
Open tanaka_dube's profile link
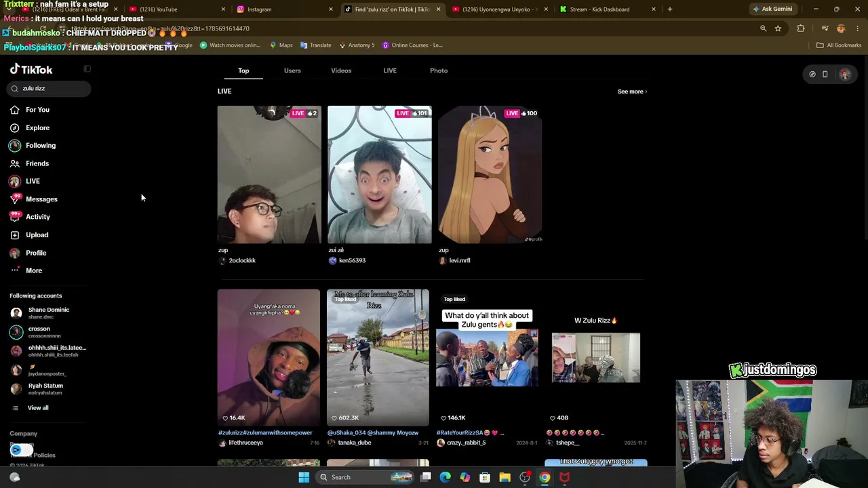click(355, 443)
